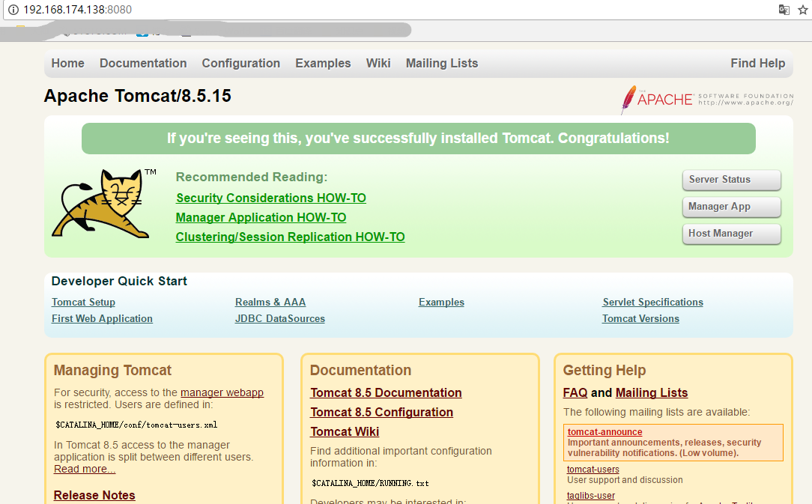Click Mailing Lists link under Getting Help
The image size is (812, 504).
pos(652,392)
